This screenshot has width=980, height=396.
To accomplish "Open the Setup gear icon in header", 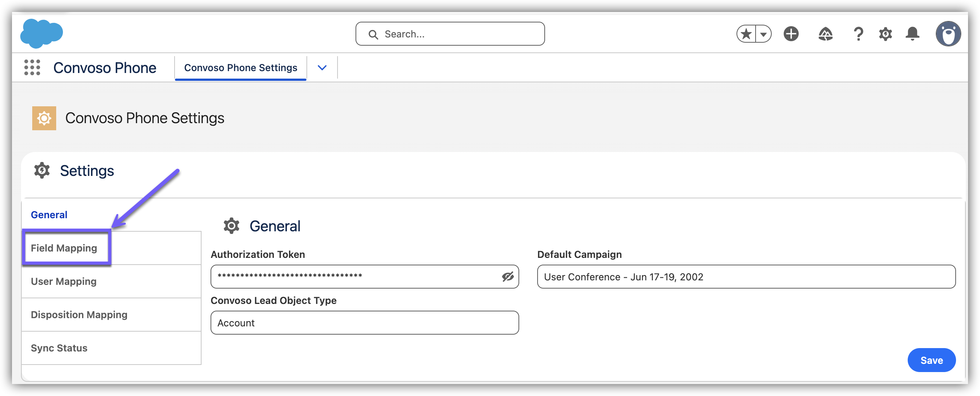I will (x=885, y=34).
